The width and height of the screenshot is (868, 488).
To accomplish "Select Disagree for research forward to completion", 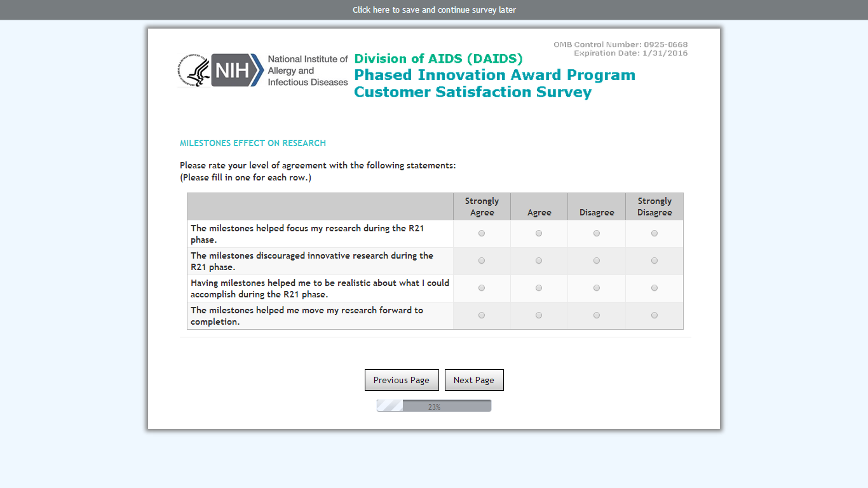I will [x=597, y=315].
